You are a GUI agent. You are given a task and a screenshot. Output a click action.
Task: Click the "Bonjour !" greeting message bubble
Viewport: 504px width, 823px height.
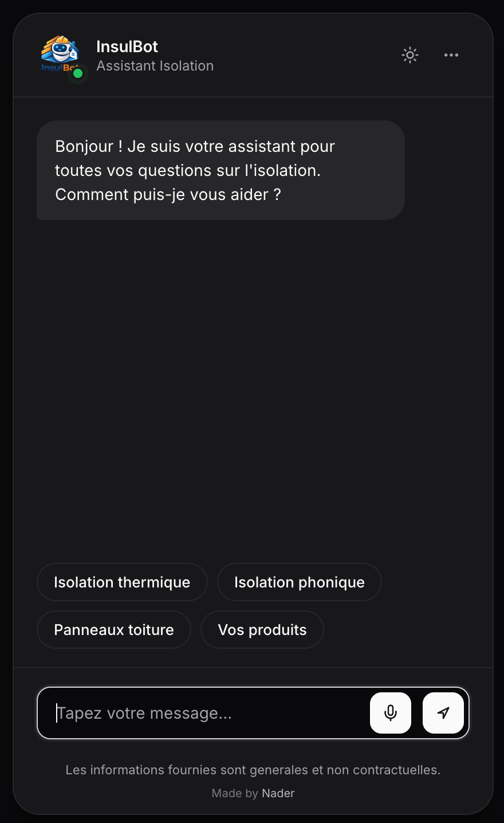[220, 170]
